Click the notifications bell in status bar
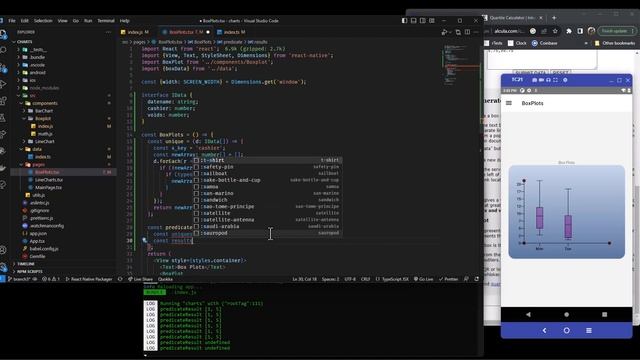Image resolution: width=640 pixels, height=360 pixels. (x=476, y=279)
